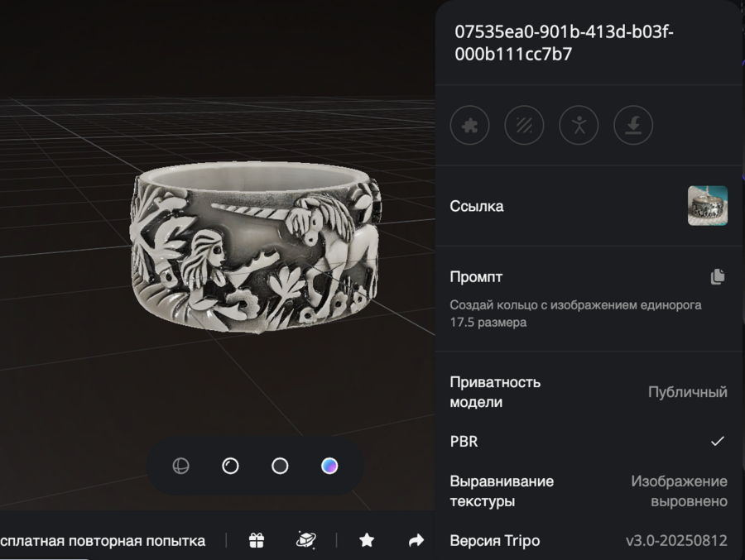
Task: Select the plain gray sphere view mode
Action: (x=280, y=466)
